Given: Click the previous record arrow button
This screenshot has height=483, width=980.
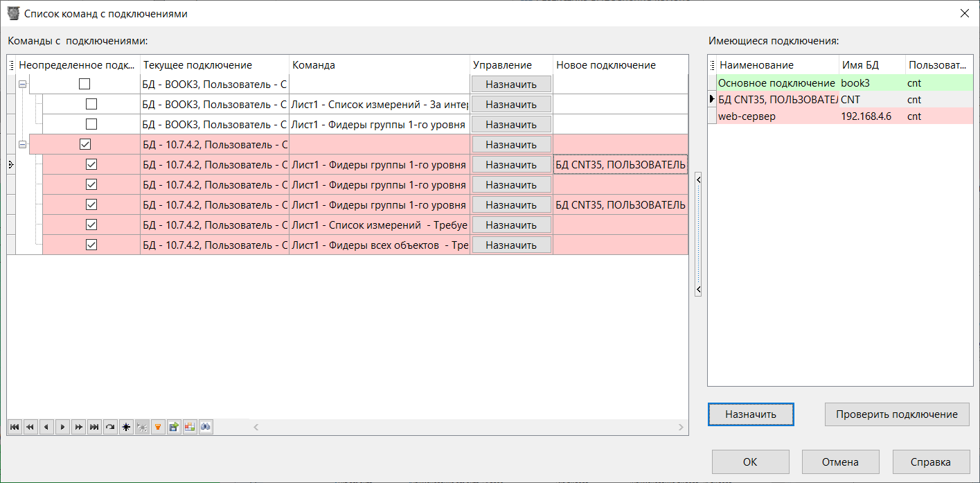Looking at the screenshot, I should [x=46, y=427].
